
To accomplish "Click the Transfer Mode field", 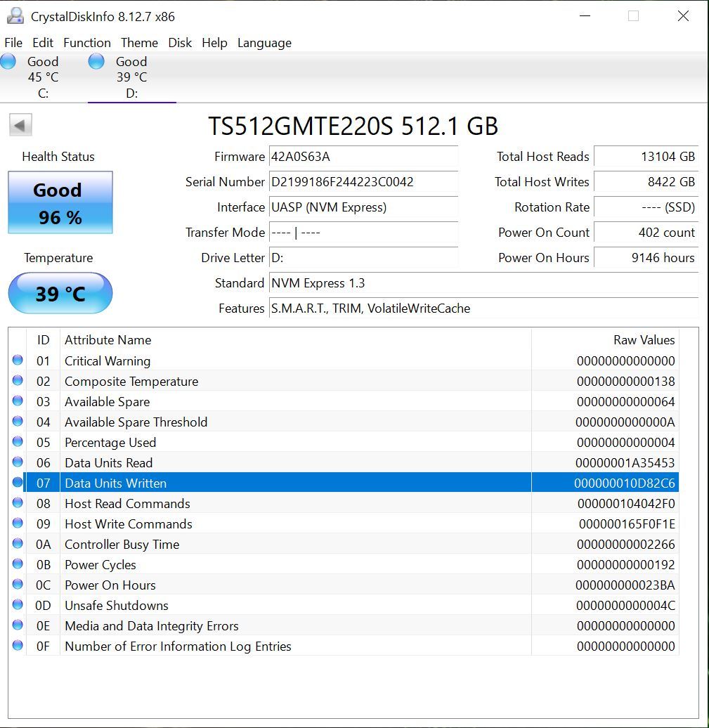I will (x=363, y=232).
